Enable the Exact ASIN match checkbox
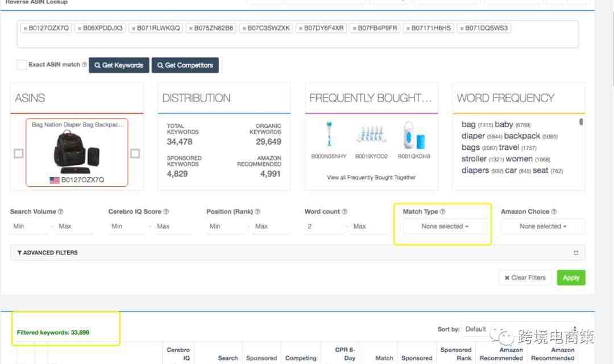 click(x=22, y=65)
